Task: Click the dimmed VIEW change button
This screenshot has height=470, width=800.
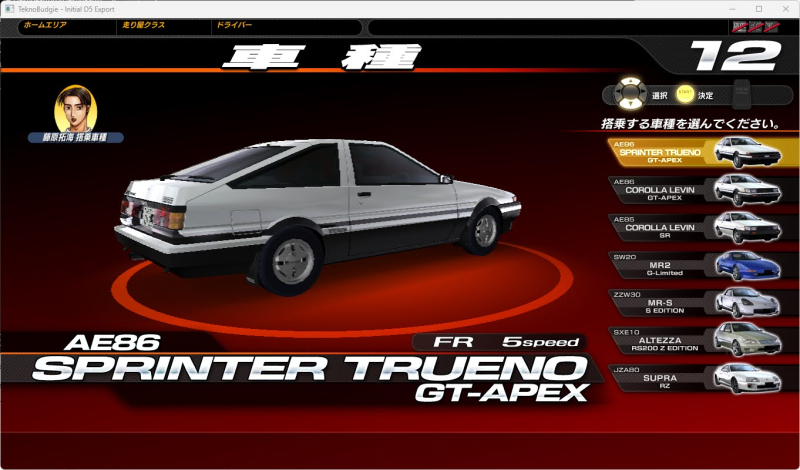Action: tap(741, 94)
